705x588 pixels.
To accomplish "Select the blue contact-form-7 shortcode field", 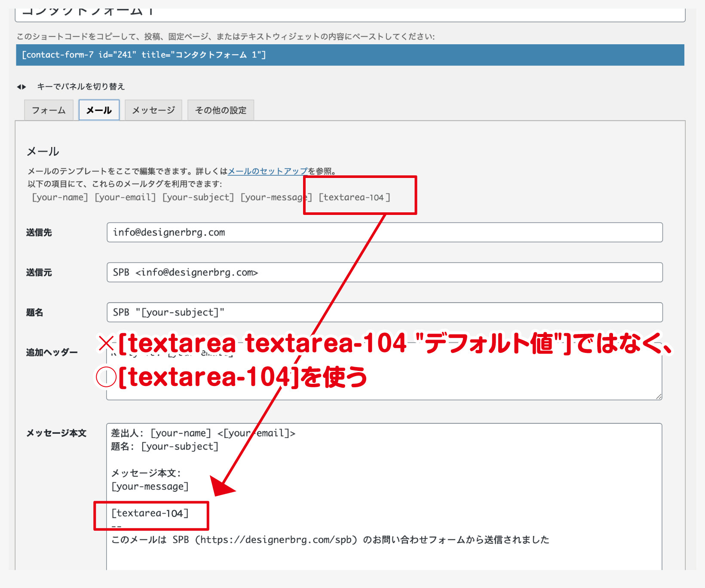I will click(350, 55).
